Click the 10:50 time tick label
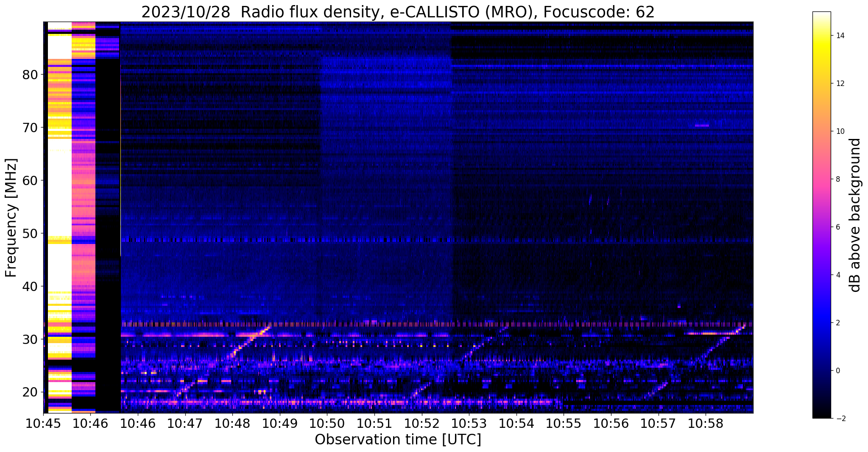The image size is (868, 452). [x=327, y=424]
